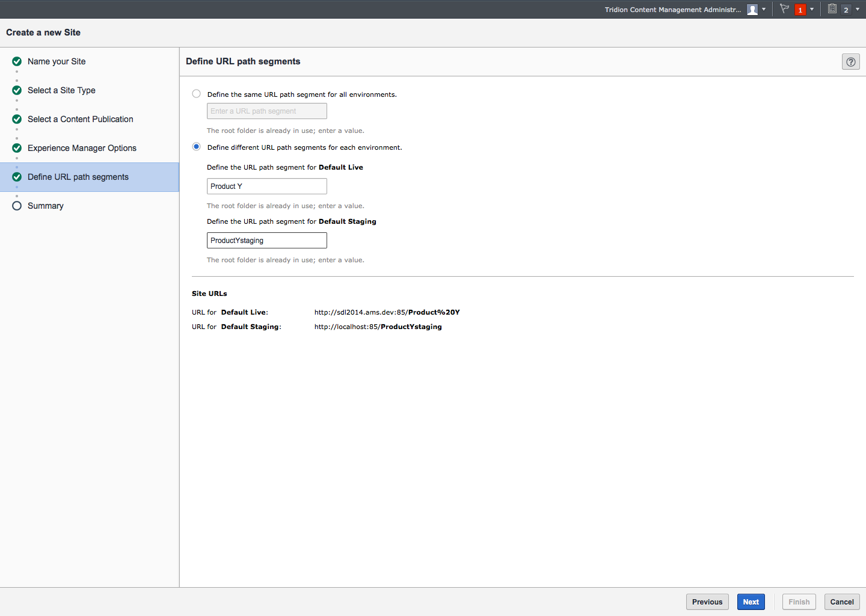Open help with the question mark icon
Screen dimensions: 866x616
[850, 61]
